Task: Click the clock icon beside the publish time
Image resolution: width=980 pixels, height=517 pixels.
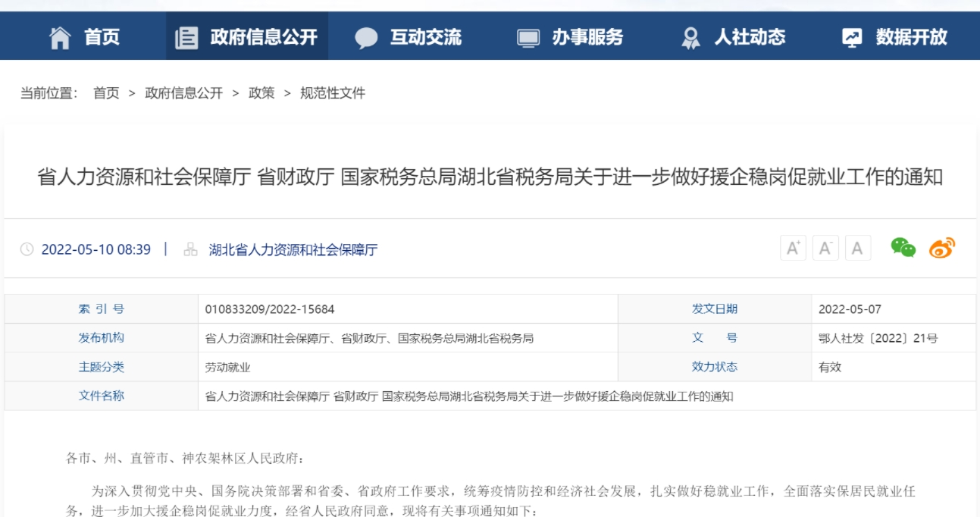Action: (x=27, y=249)
